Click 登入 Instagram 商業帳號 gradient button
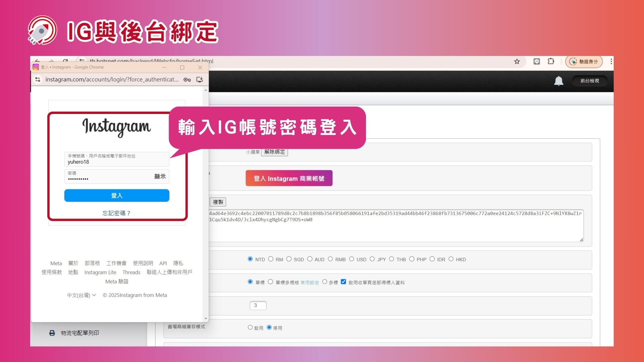 289,178
